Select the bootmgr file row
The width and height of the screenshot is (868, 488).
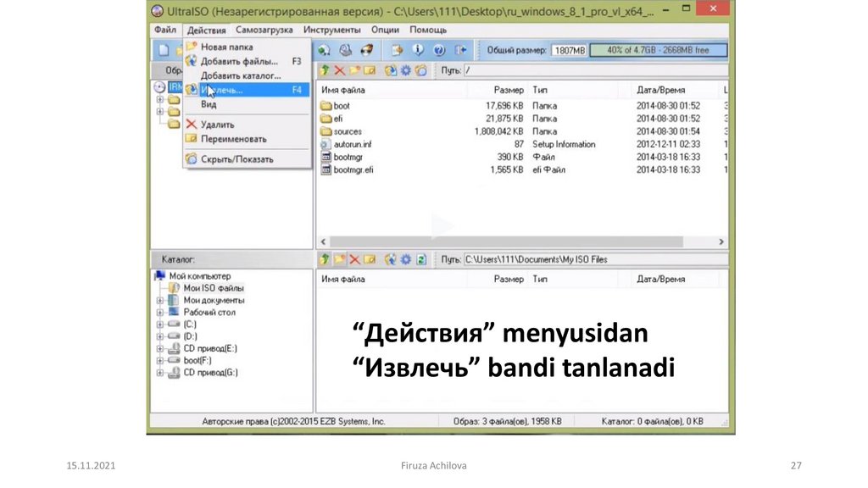point(521,157)
